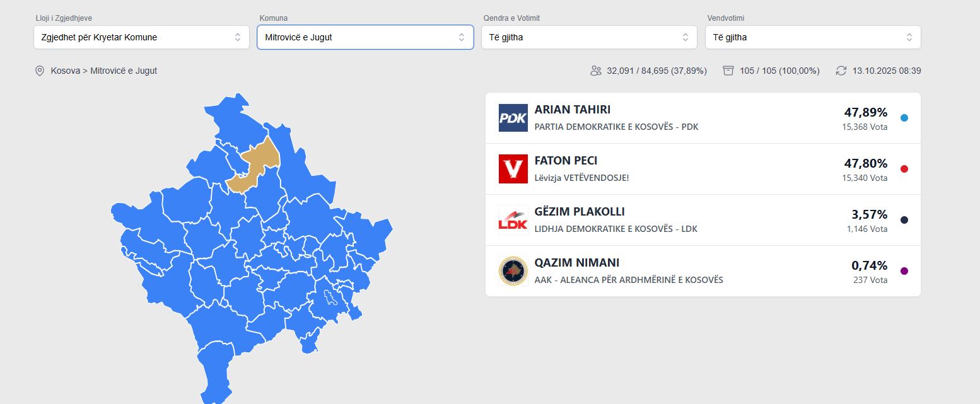Open the Komuna dropdown showing Mitrovicë e Jugut
This screenshot has height=404, width=980.
[x=365, y=37]
